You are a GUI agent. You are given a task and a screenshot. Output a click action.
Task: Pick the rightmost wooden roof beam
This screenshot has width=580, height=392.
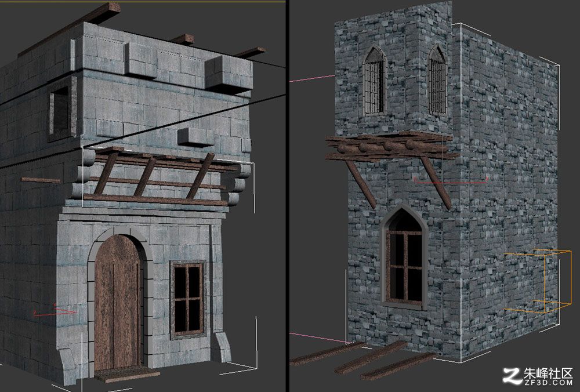251,52
